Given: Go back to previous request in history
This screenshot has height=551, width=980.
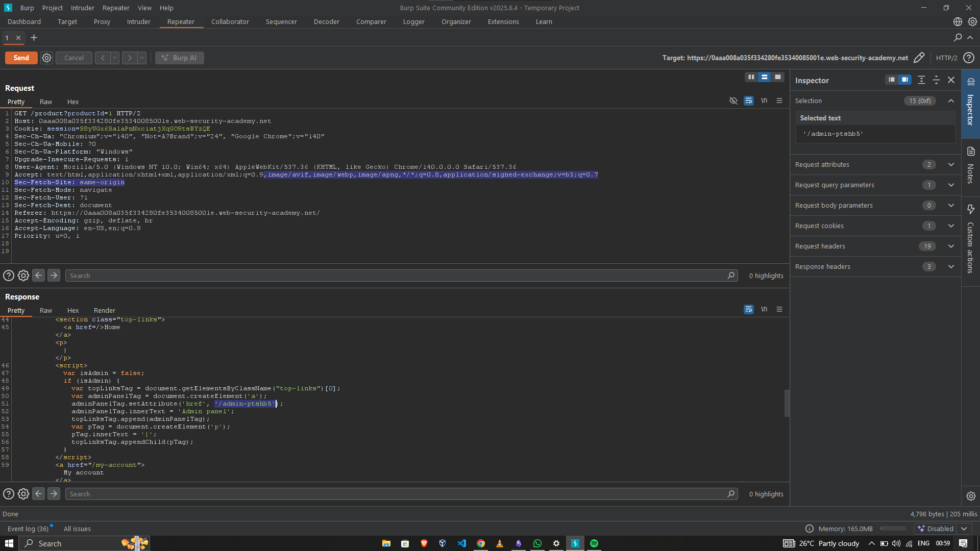Looking at the screenshot, I should point(103,58).
